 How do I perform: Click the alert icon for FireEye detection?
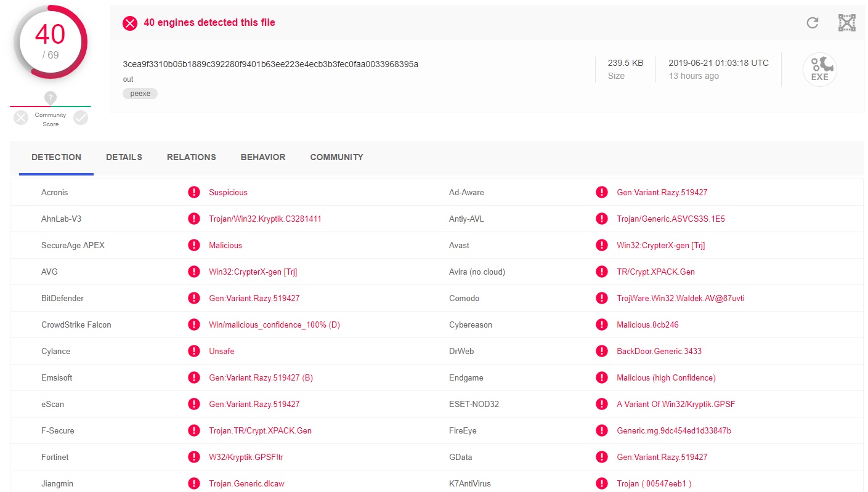(602, 430)
